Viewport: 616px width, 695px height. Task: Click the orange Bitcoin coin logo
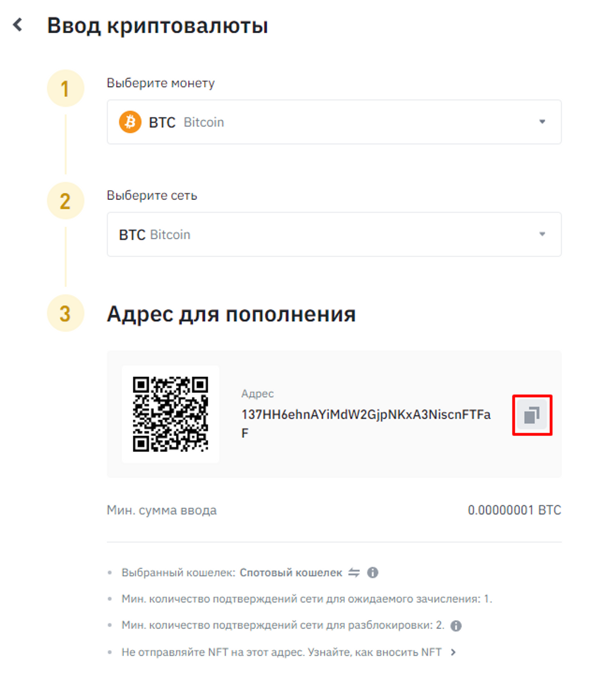[x=130, y=122]
